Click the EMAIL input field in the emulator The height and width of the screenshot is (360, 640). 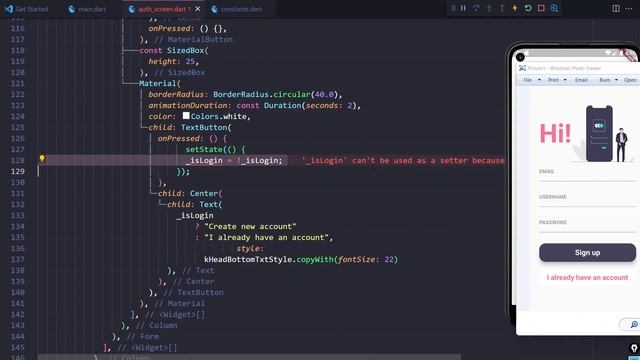[587, 173]
